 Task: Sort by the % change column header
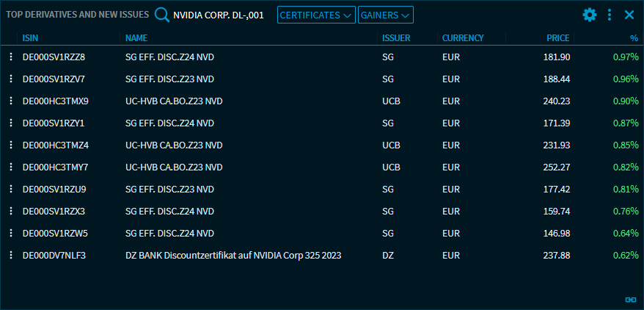[634, 37]
